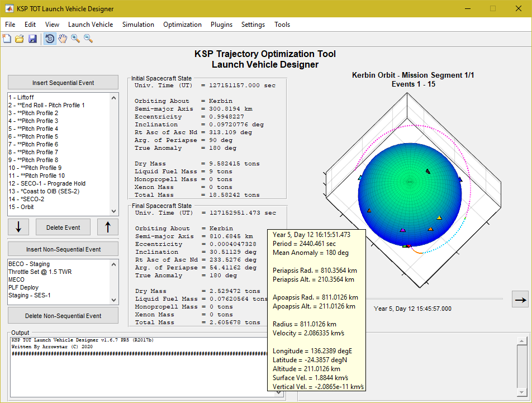Open the Tools menu

282,25
